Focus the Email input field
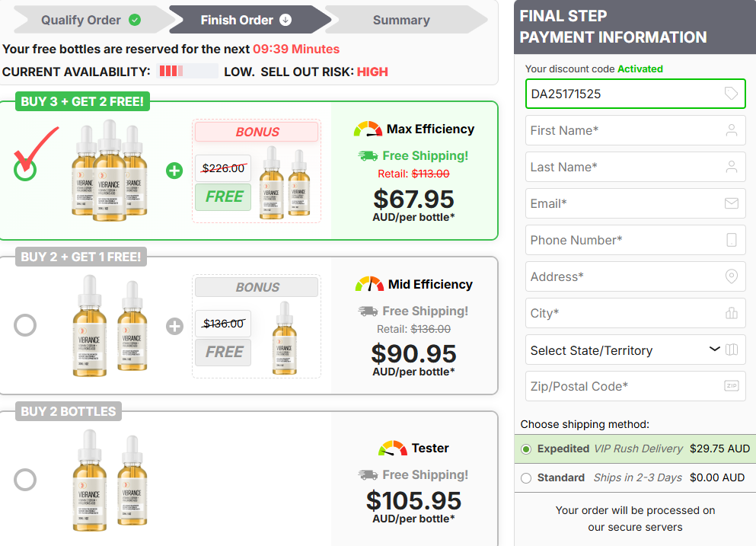This screenshot has width=756, height=546. [635, 203]
